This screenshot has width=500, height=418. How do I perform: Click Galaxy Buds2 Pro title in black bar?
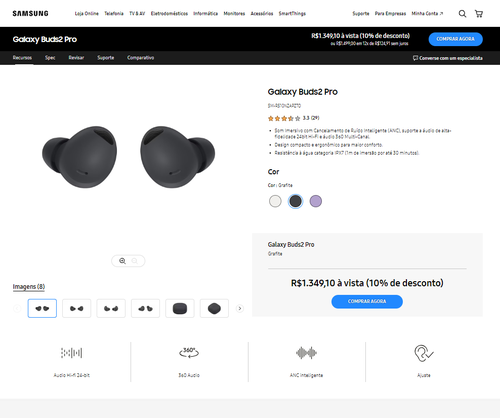45,39
